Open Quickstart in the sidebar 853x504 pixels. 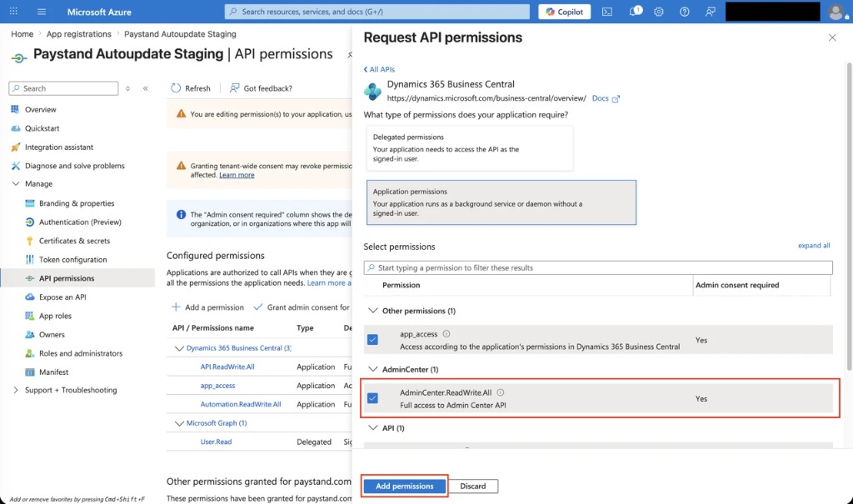pyautogui.click(x=42, y=128)
